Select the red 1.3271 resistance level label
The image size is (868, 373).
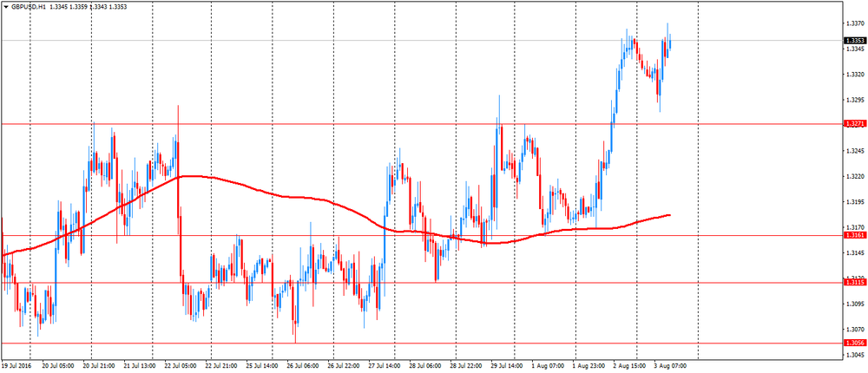[854, 124]
